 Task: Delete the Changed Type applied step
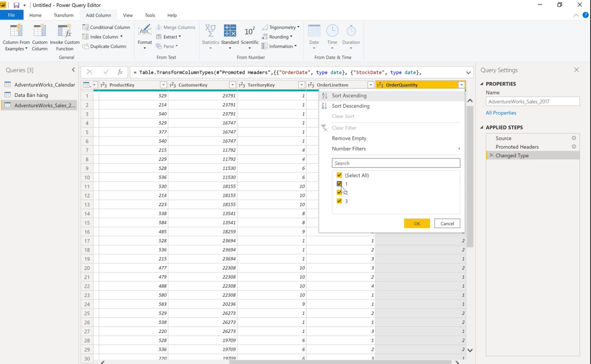click(491, 155)
